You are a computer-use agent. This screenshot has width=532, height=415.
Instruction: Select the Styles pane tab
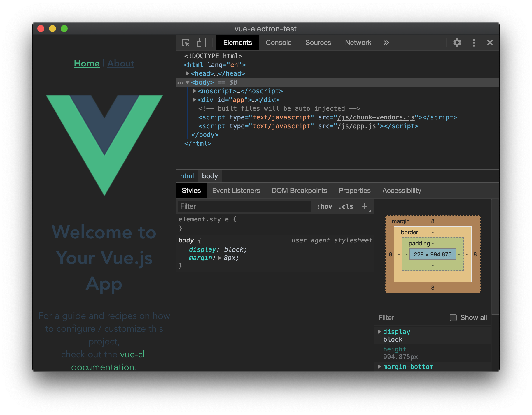[191, 191]
